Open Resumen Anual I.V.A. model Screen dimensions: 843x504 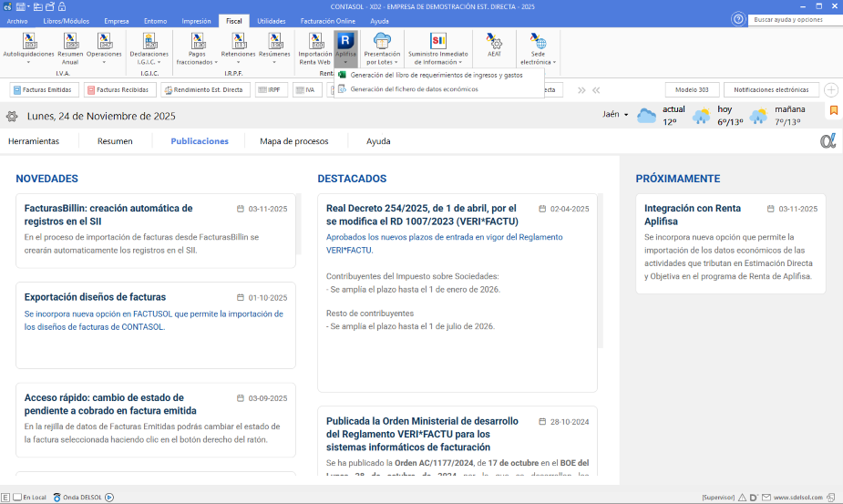tap(70, 41)
